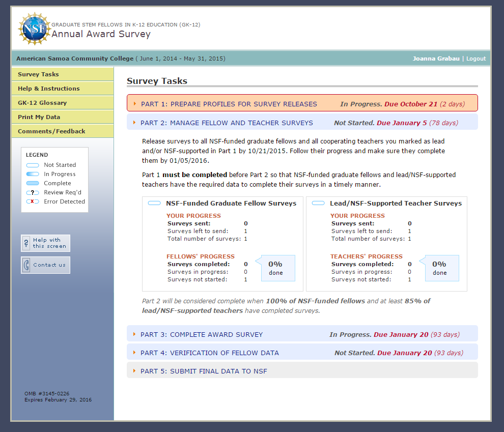The image size is (504, 432).
Task: Collapse Part 2 Manage Fellow and Teacher Surveys
Action: 134,123
